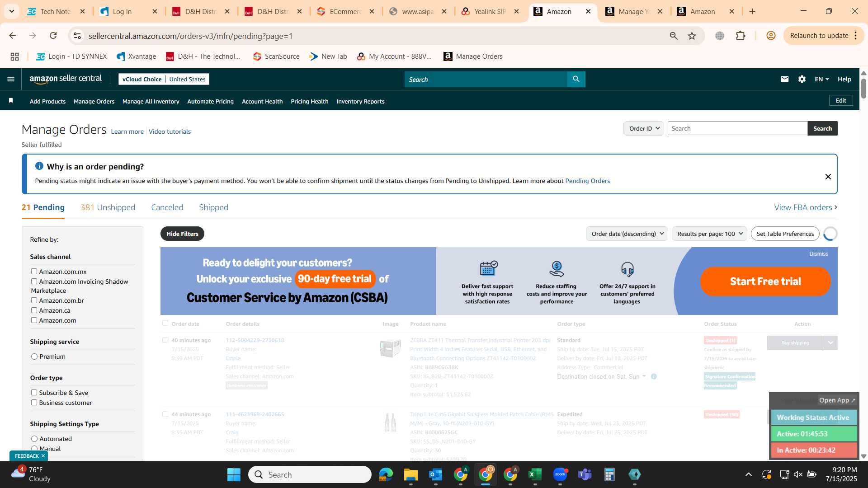Check the Amazon.com.br sales channel
Screen dimensions: 868x488
34,300
